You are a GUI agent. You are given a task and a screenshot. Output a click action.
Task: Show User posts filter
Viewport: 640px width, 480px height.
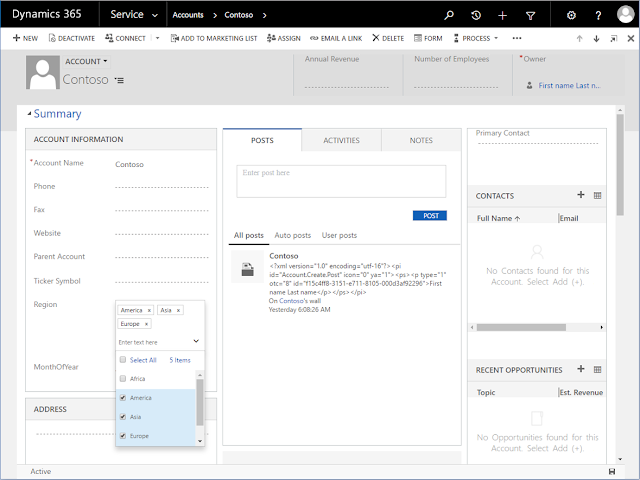coord(339,235)
